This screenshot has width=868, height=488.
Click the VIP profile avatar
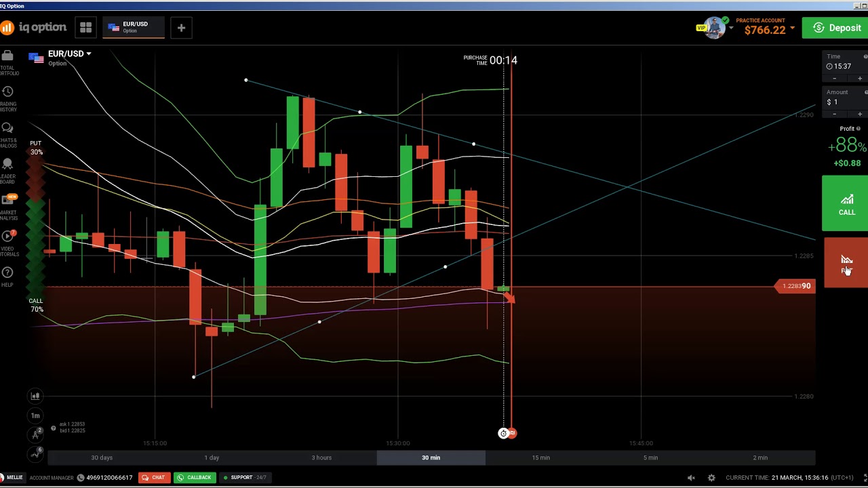(713, 28)
